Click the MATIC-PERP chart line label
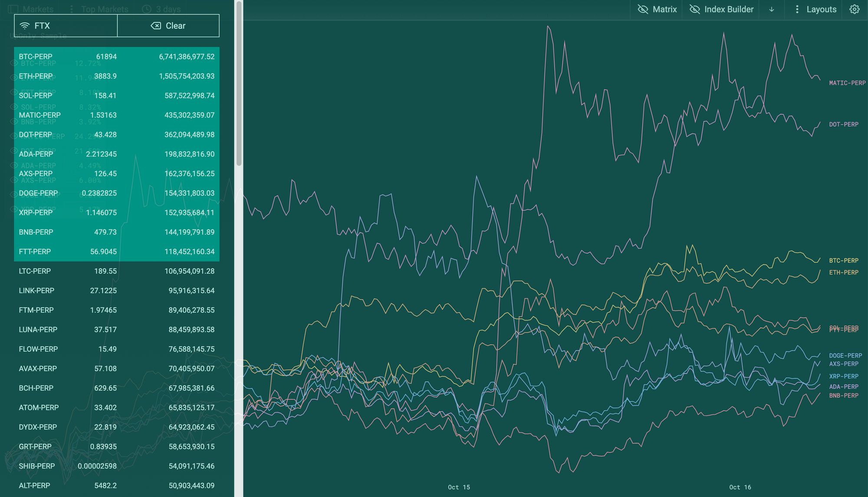Image resolution: width=868 pixels, height=497 pixels. tap(847, 83)
